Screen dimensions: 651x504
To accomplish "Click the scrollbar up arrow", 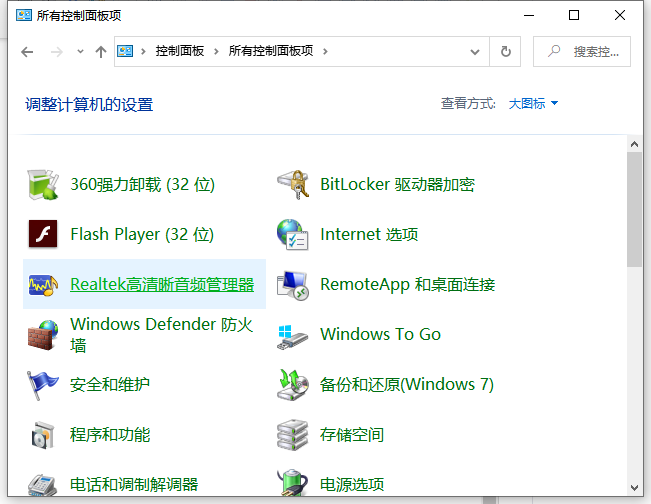I will tap(634, 144).
